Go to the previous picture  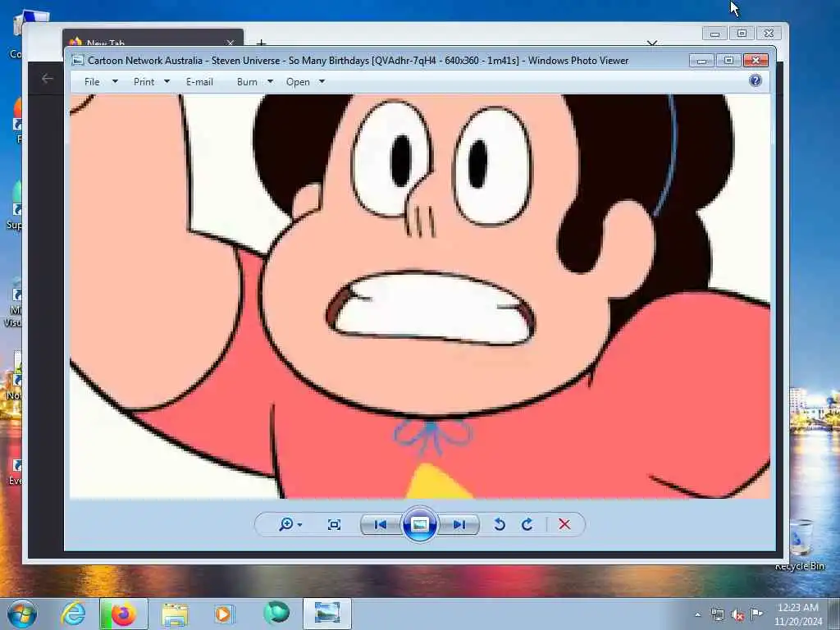pyautogui.click(x=381, y=524)
